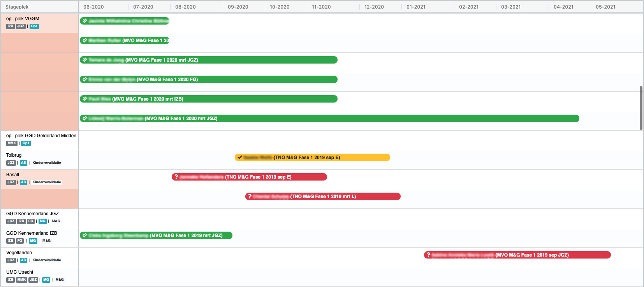The width and height of the screenshot is (644, 287).
Task: Click the Kinderrevalidatie tag under Basalt
Action: click(47, 182)
